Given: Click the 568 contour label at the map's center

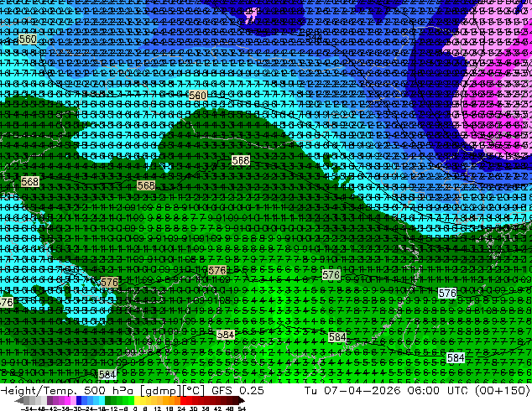Looking at the screenshot, I should coord(241,160).
